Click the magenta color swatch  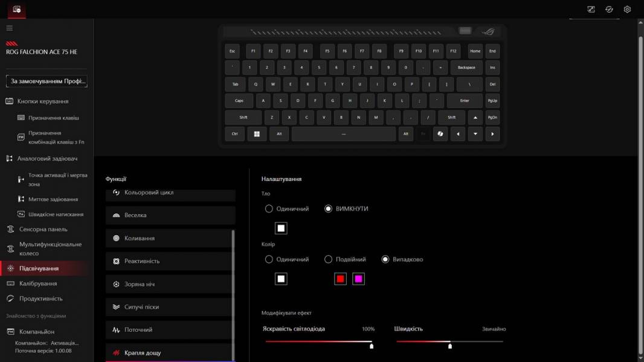[358, 279]
